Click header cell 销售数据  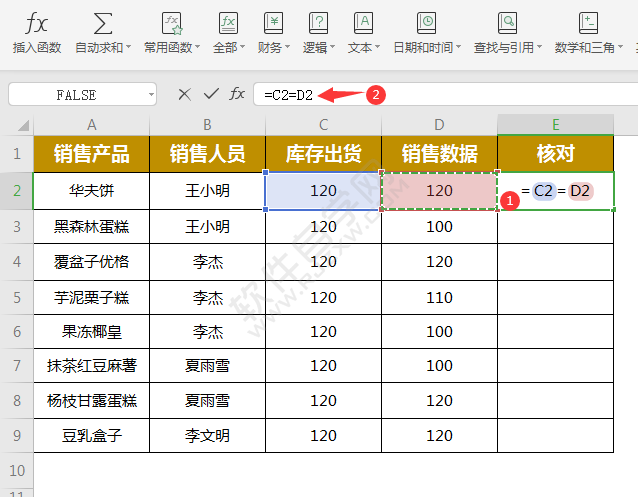point(439,154)
